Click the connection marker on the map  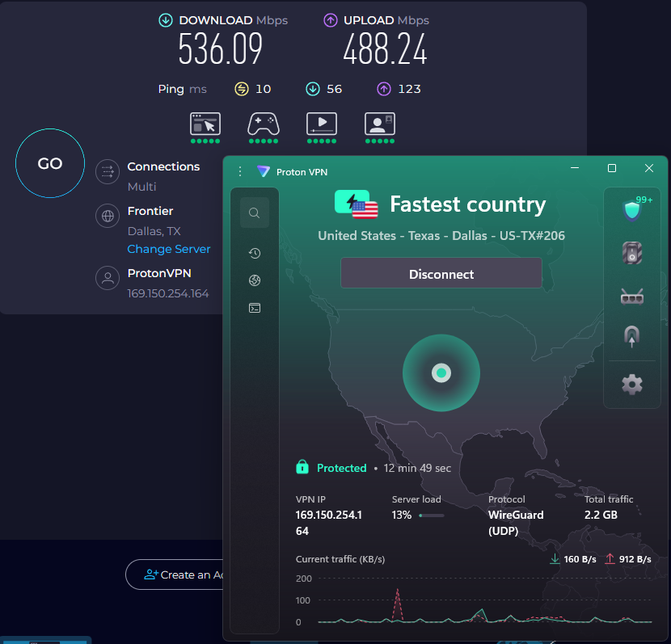click(x=441, y=373)
